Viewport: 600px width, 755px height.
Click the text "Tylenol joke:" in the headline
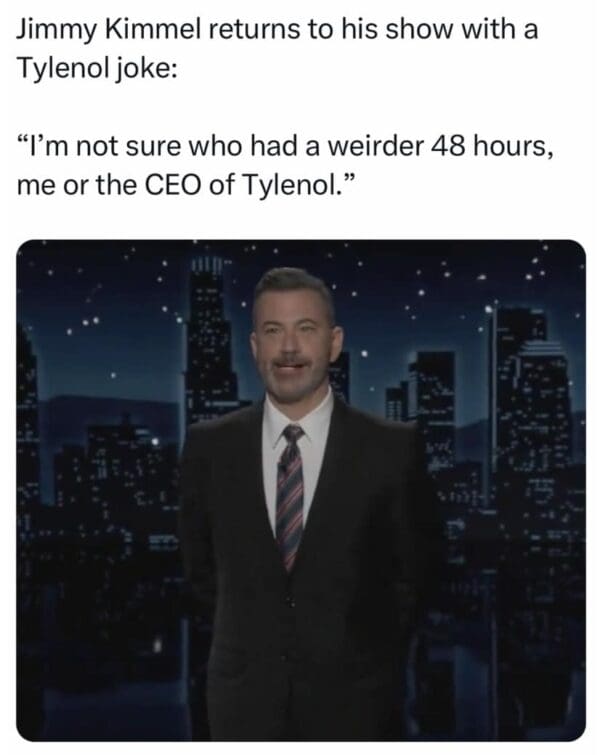click(x=97, y=68)
